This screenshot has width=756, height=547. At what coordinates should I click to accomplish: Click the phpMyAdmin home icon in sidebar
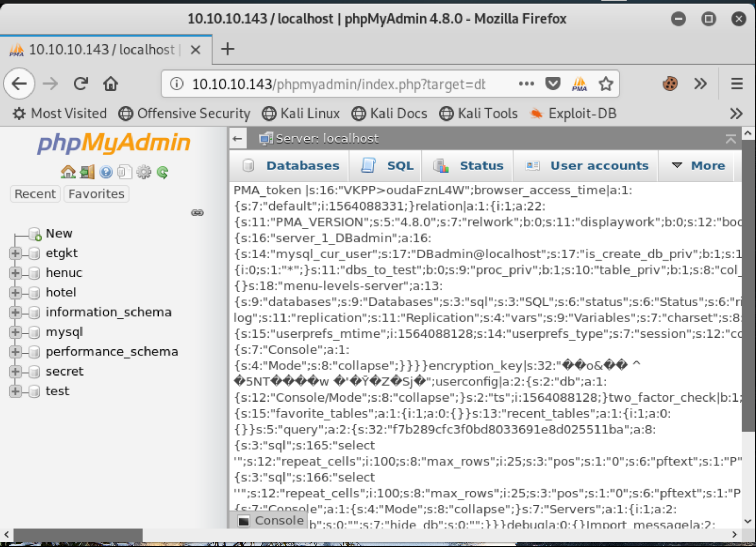pos(68,172)
